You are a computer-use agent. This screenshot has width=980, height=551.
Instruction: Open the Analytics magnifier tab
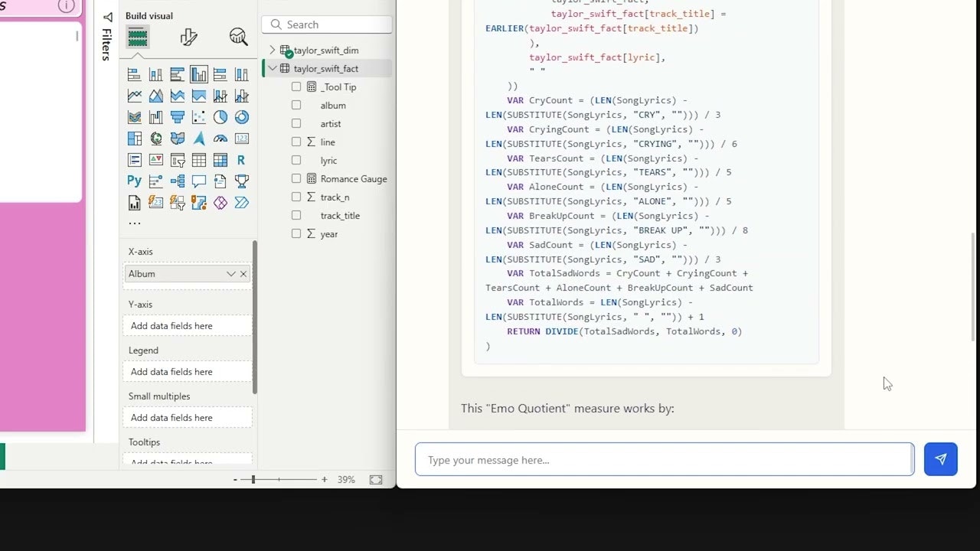(x=238, y=37)
